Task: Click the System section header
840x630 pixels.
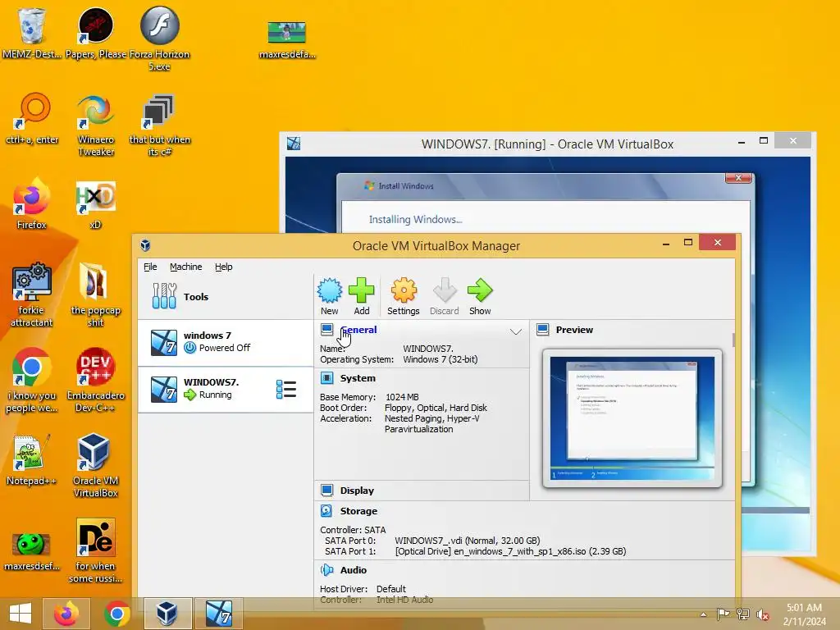Action: pyautogui.click(x=358, y=378)
